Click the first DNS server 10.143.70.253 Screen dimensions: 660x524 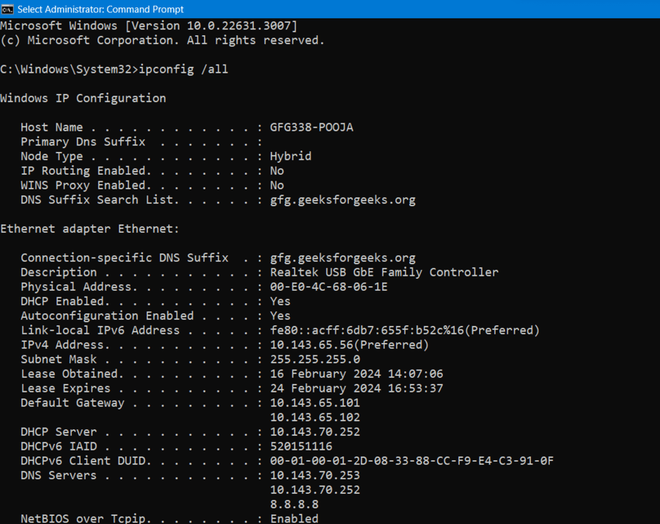pyautogui.click(x=315, y=476)
